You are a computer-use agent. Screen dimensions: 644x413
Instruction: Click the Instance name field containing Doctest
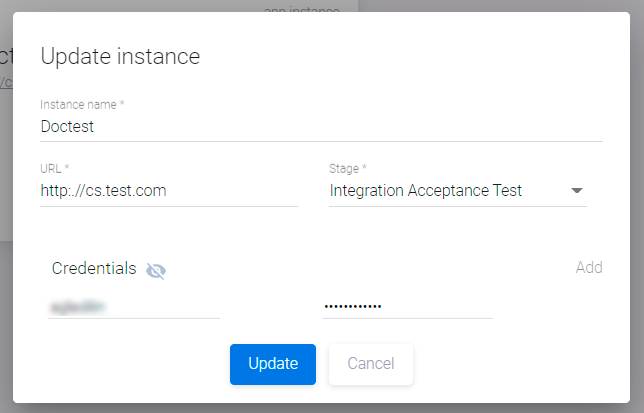pos(320,127)
